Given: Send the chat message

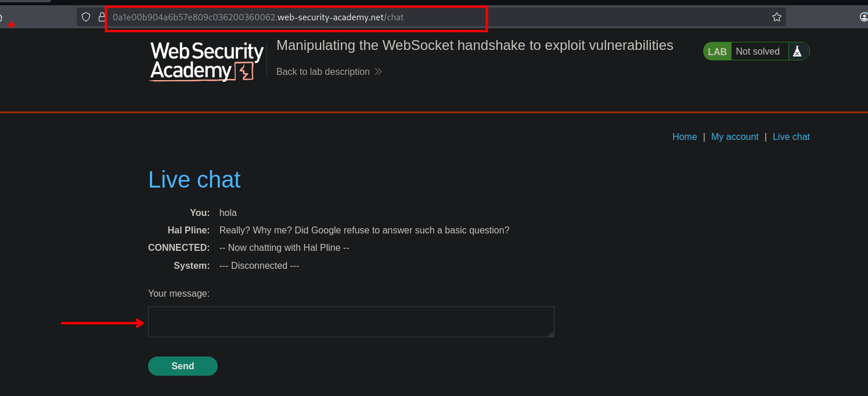Looking at the screenshot, I should 183,366.
